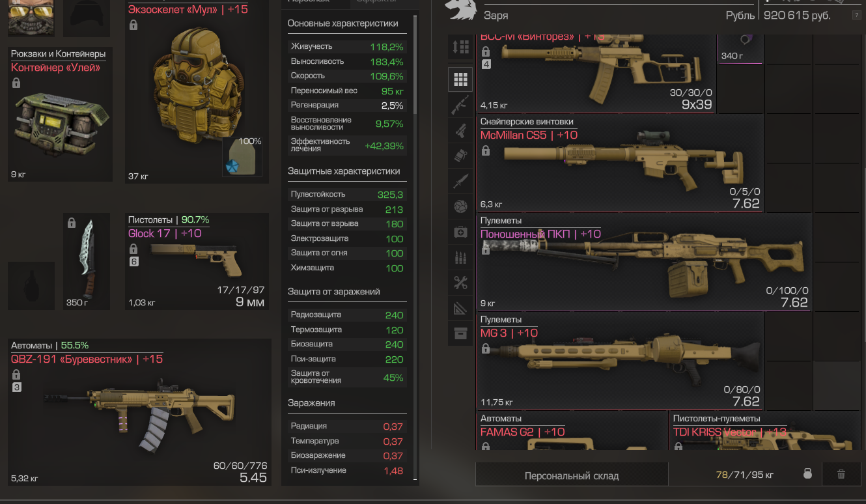
Task: Click the Радиация infection row
Action: pyautogui.click(x=347, y=426)
